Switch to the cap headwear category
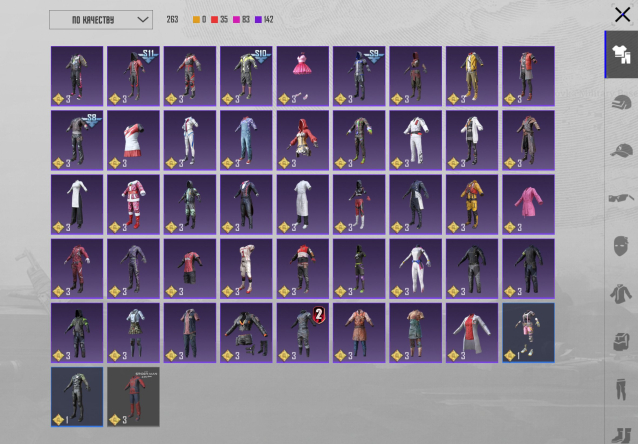The height and width of the screenshot is (444, 638). pyautogui.click(x=621, y=151)
